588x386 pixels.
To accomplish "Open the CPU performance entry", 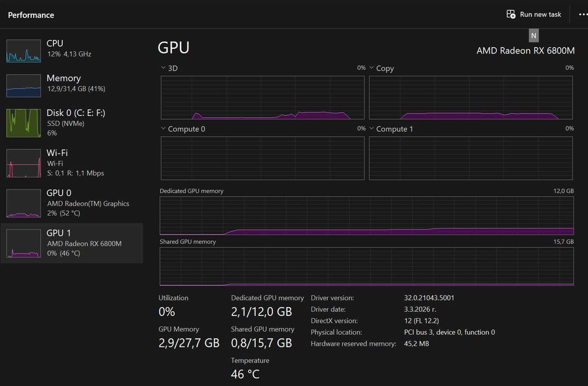I will (72, 51).
